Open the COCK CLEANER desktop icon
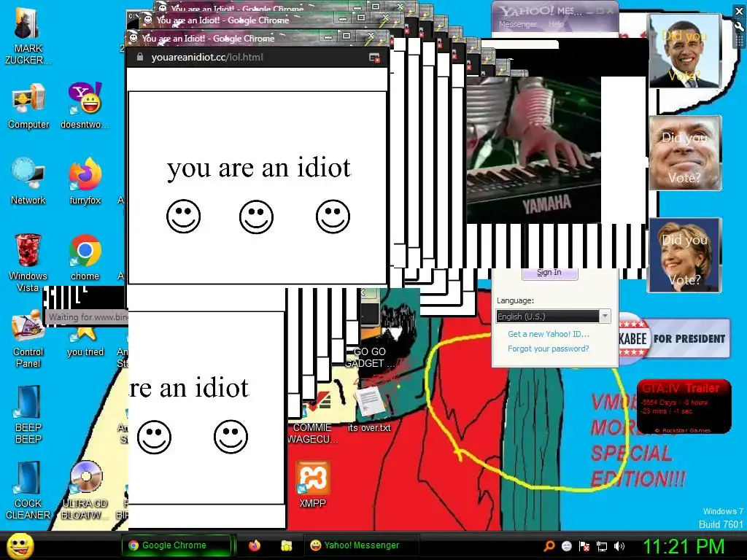Viewport: 747px width, 560px height. click(28, 491)
